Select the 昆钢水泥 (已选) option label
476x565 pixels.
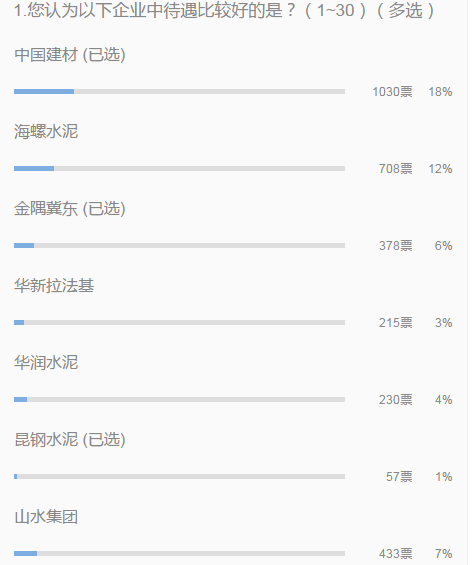point(70,440)
